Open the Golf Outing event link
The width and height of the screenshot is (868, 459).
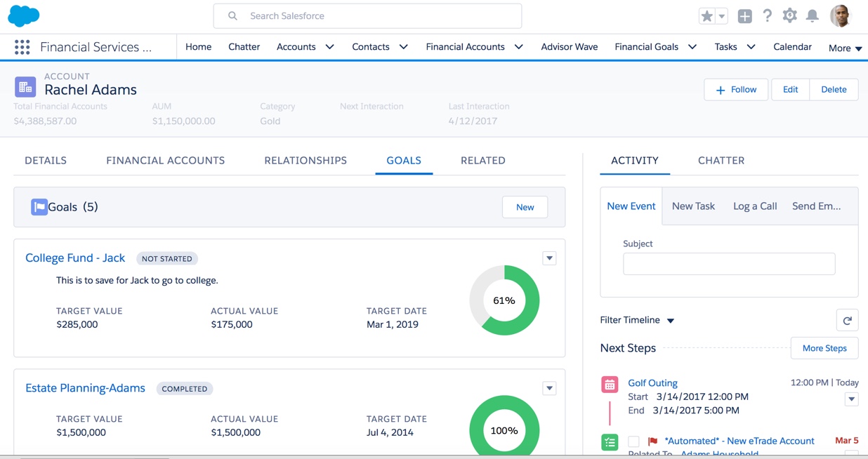coord(652,382)
